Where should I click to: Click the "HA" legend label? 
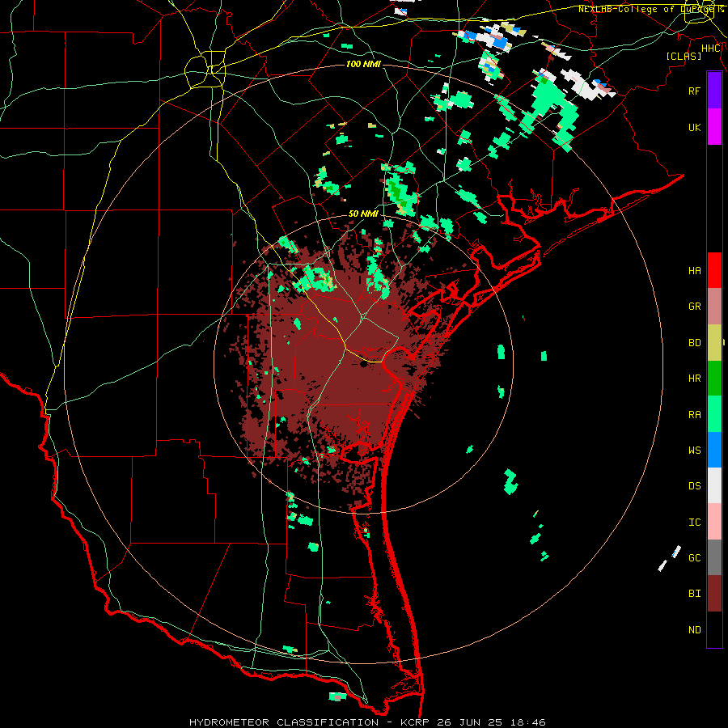694,271
